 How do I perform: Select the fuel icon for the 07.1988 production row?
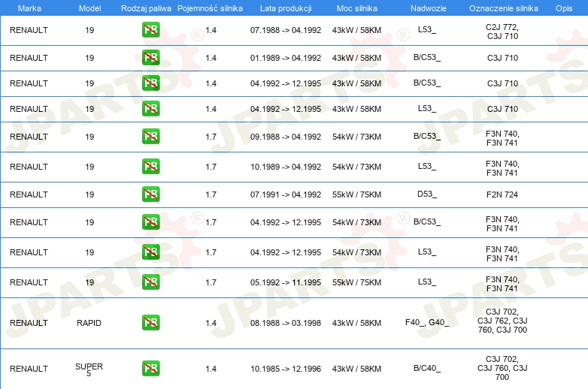point(150,31)
